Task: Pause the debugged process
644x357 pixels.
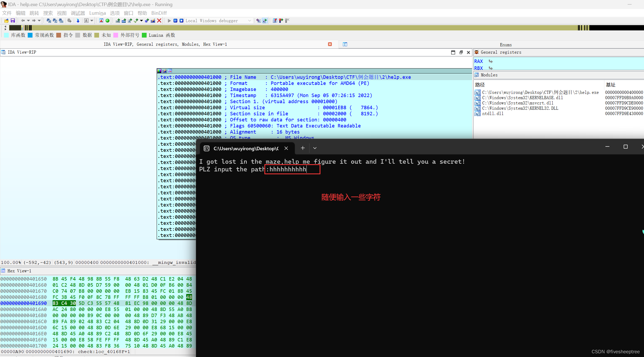Action: [175, 21]
